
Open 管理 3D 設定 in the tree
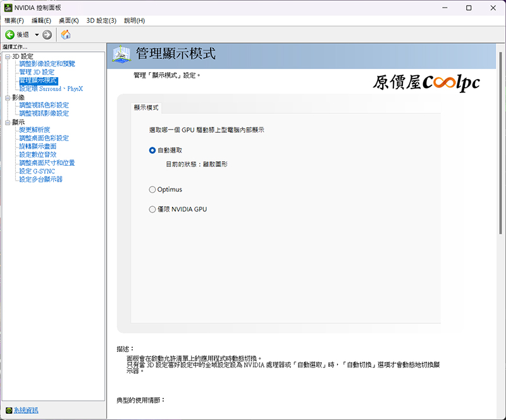pos(37,72)
